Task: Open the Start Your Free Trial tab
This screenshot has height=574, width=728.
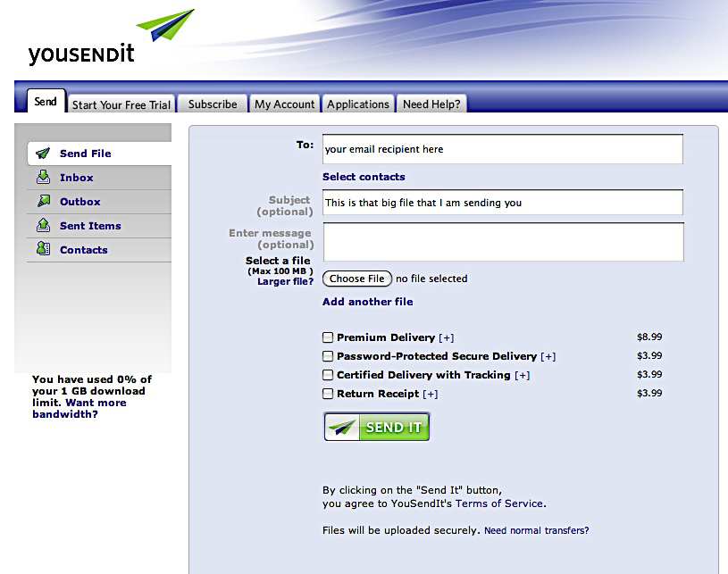Action: [121, 104]
